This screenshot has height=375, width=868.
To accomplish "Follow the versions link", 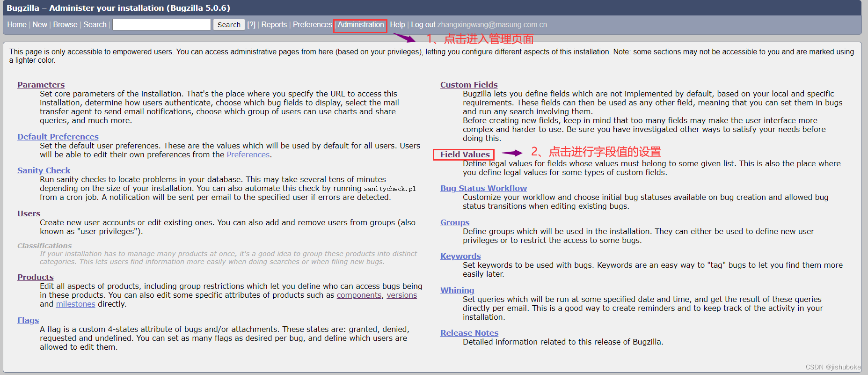I will pos(401,295).
